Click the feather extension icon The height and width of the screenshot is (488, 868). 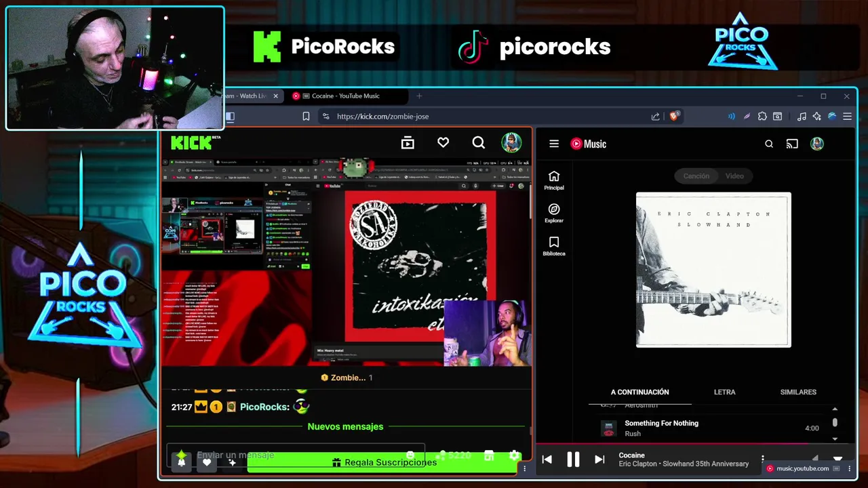(x=747, y=117)
